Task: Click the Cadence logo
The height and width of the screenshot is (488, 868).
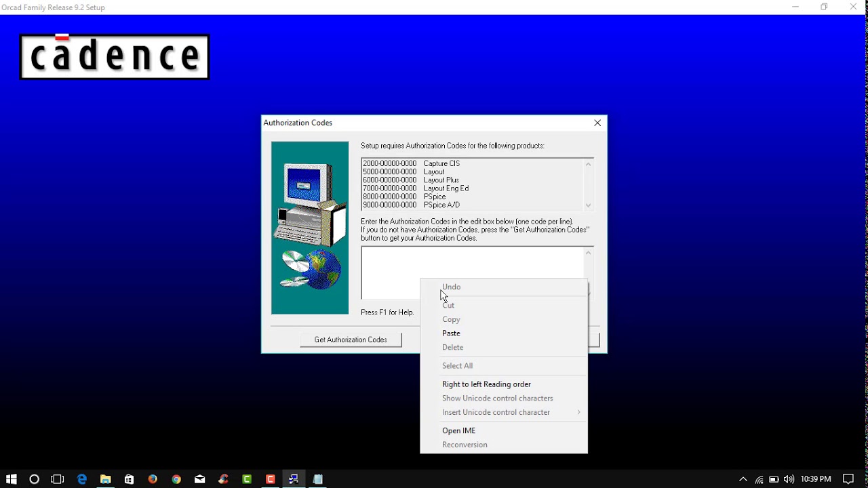Action: pos(115,57)
